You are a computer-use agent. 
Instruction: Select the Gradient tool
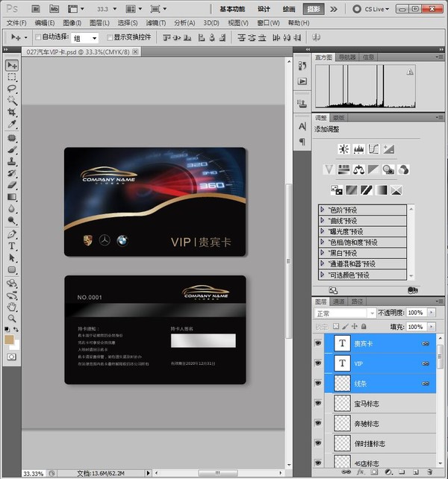pos(12,197)
